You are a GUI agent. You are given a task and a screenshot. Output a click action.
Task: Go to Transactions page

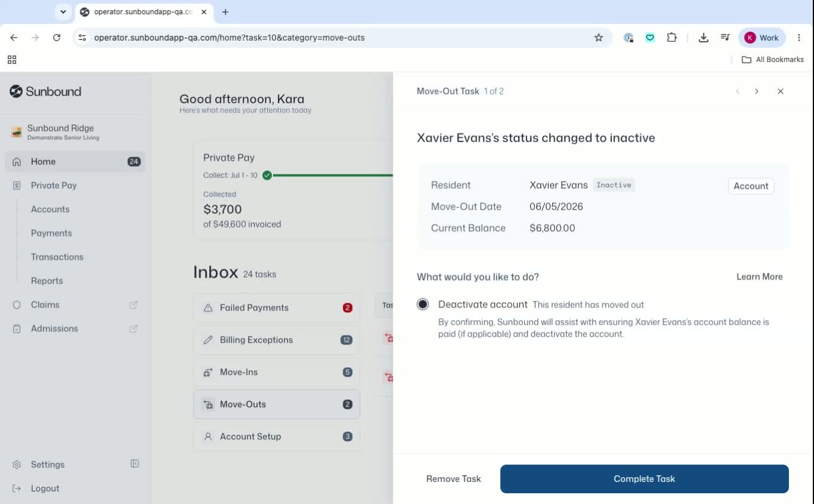(57, 257)
